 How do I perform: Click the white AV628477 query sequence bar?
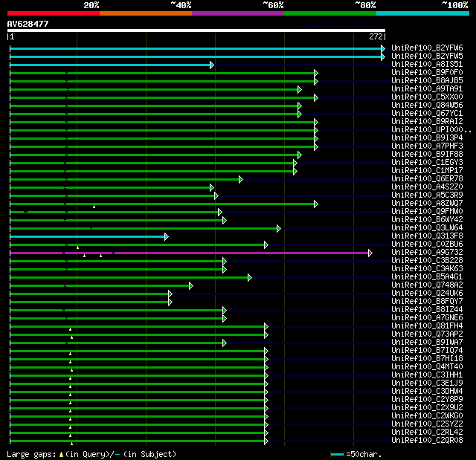pyautogui.click(x=196, y=30)
